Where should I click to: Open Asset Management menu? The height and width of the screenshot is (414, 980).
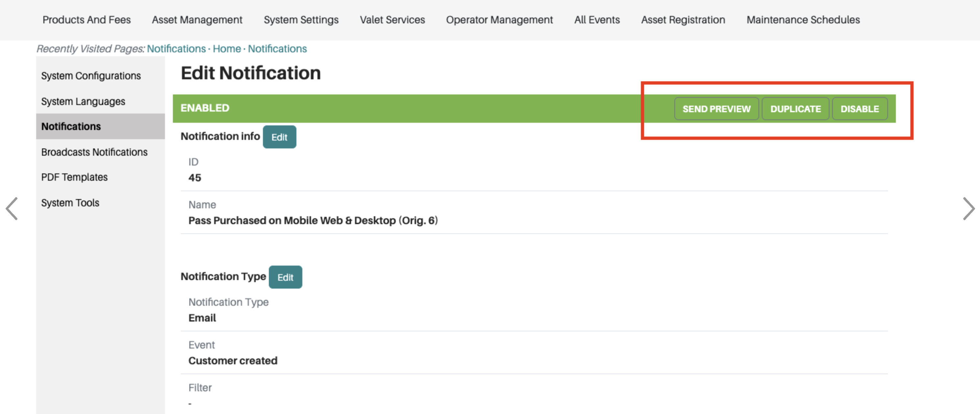pyautogui.click(x=197, y=20)
